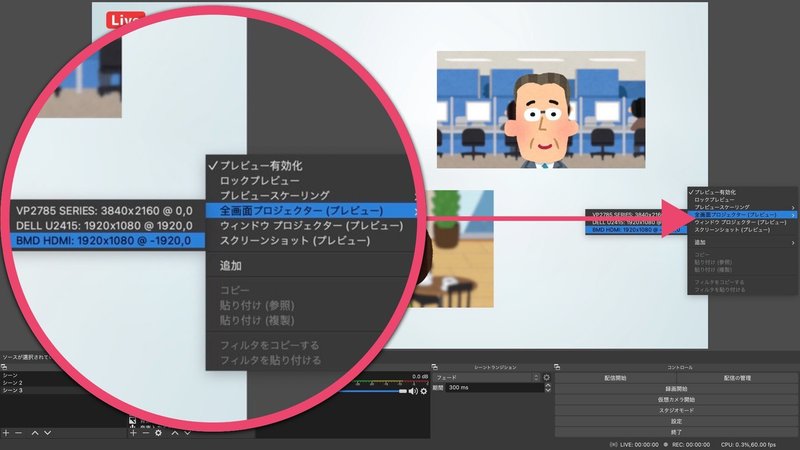Viewport: 800px width, 450px height.
Task: Mute audio with the speaker icon
Action: pyautogui.click(x=413, y=391)
